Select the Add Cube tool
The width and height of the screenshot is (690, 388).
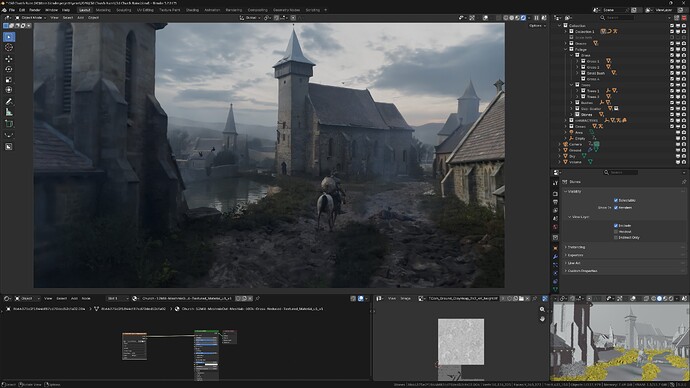[x=9, y=124]
